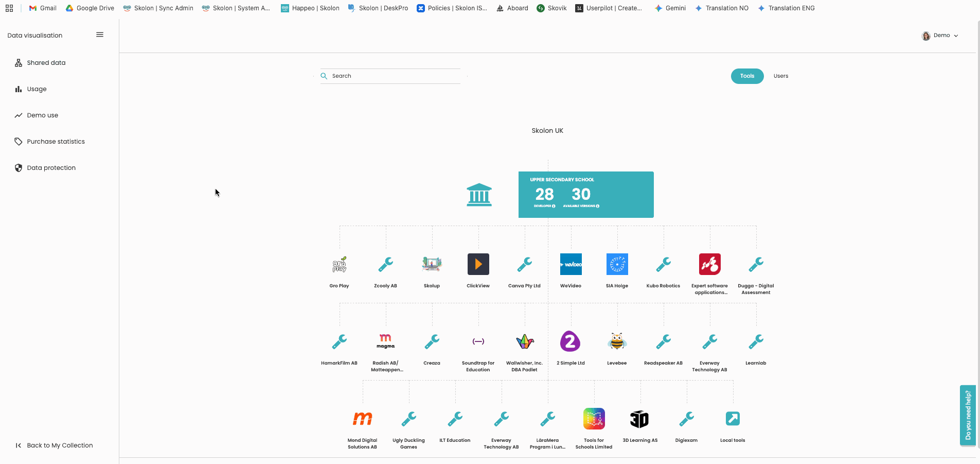Open the Gro Play developer icon
Image resolution: width=980 pixels, height=464 pixels.
click(339, 264)
